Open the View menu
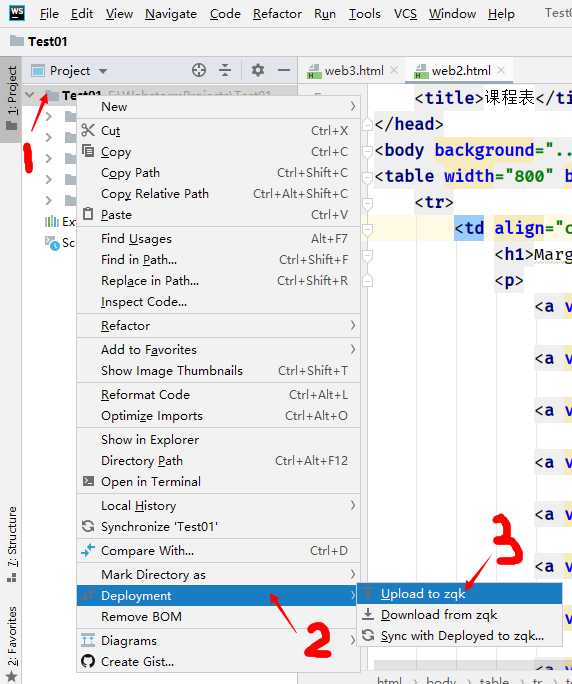The height and width of the screenshot is (684, 572). pyautogui.click(x=119, y=14)
